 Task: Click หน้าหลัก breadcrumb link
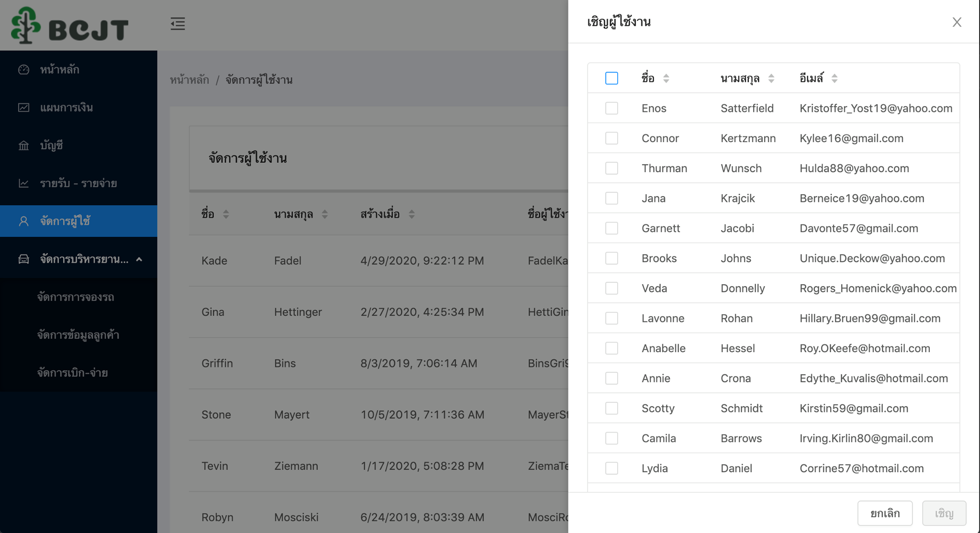[189, 80]
